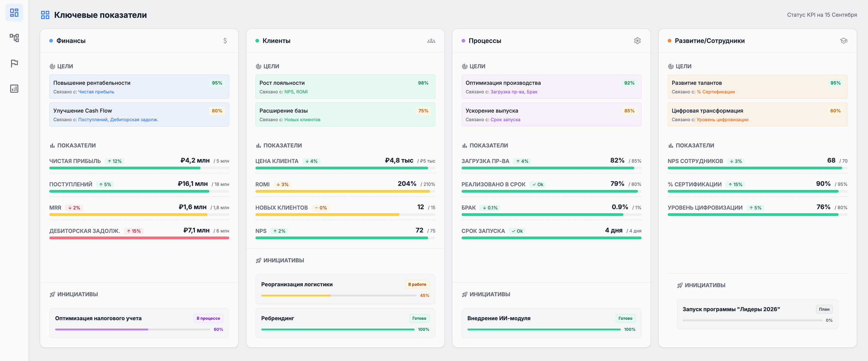868x361 pixels.
Task: Click the ↓ 0.1% trend badge on Брак
Action: point(490,207)
